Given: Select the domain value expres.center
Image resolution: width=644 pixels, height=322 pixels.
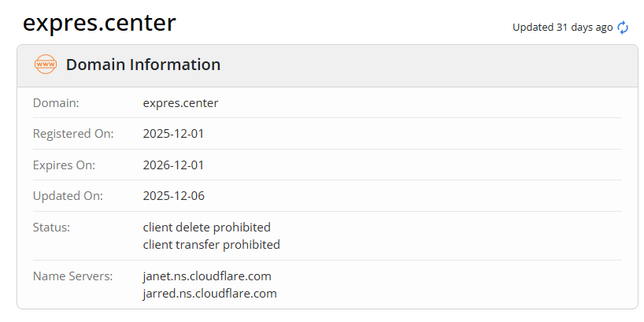Looking at the screenshot, I should tap(180, 102).
